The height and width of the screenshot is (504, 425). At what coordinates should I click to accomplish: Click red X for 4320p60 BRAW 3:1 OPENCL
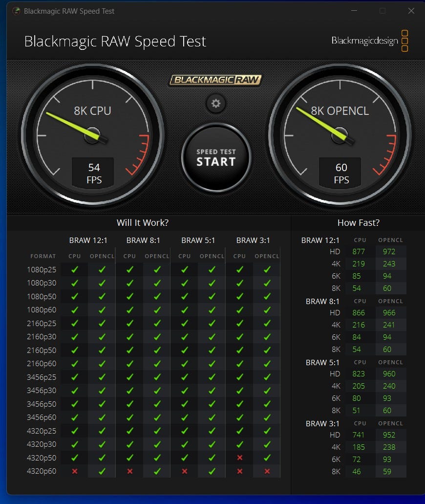point(267,471)
